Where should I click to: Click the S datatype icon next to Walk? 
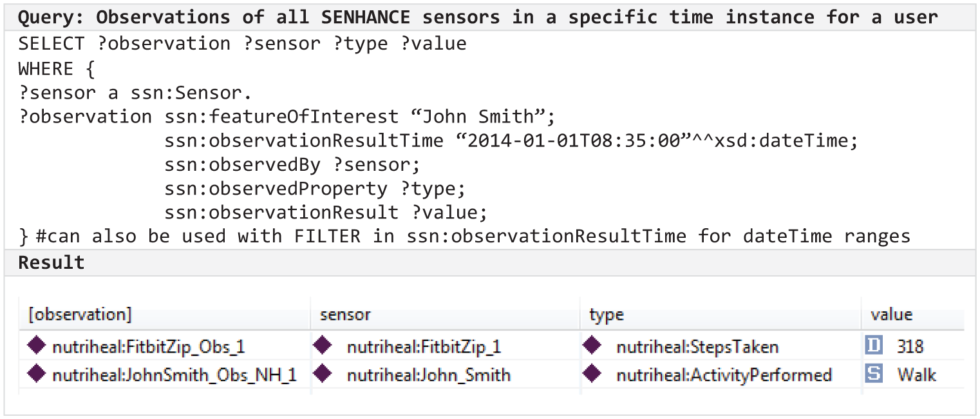(x=874, y=374)
